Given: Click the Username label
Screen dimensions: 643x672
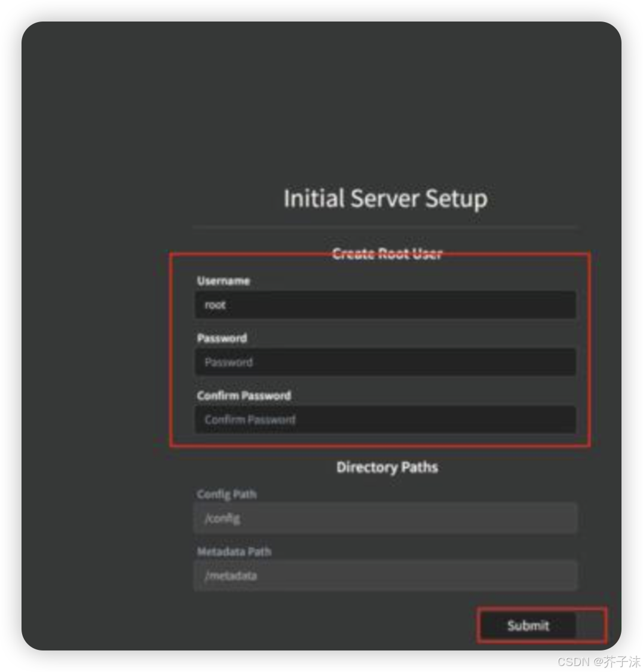Looking at the screenshot, I should point(223,281).
